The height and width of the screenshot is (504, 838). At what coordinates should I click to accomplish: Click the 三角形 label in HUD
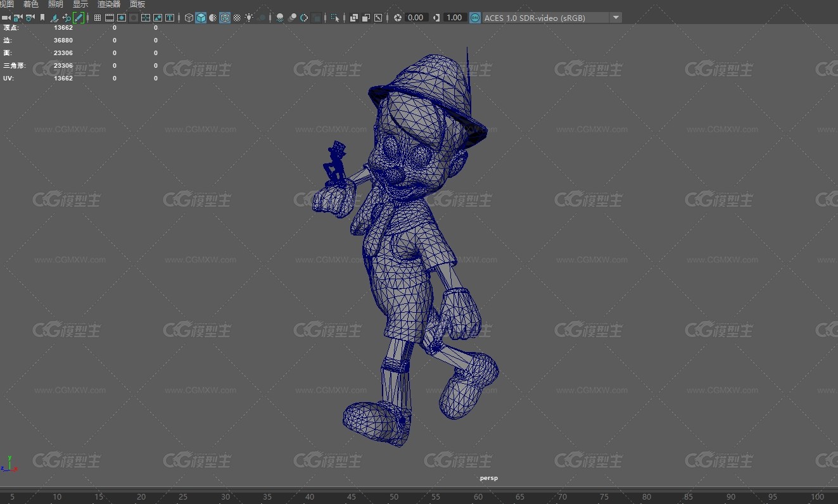coord(14,66)
